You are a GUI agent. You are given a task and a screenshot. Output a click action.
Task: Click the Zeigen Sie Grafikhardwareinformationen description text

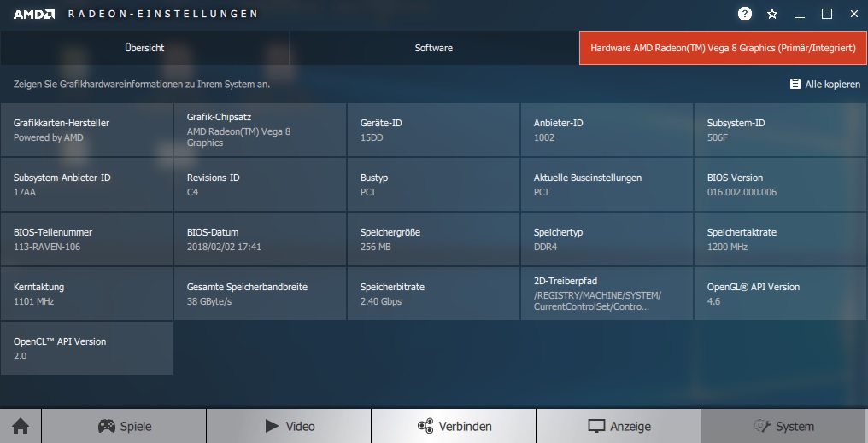coord(142,85)
